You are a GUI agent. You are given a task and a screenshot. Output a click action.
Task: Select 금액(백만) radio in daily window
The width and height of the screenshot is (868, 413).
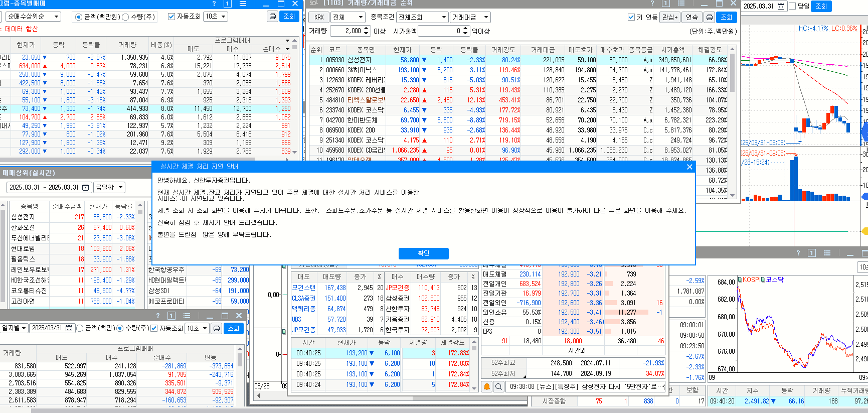80,328
